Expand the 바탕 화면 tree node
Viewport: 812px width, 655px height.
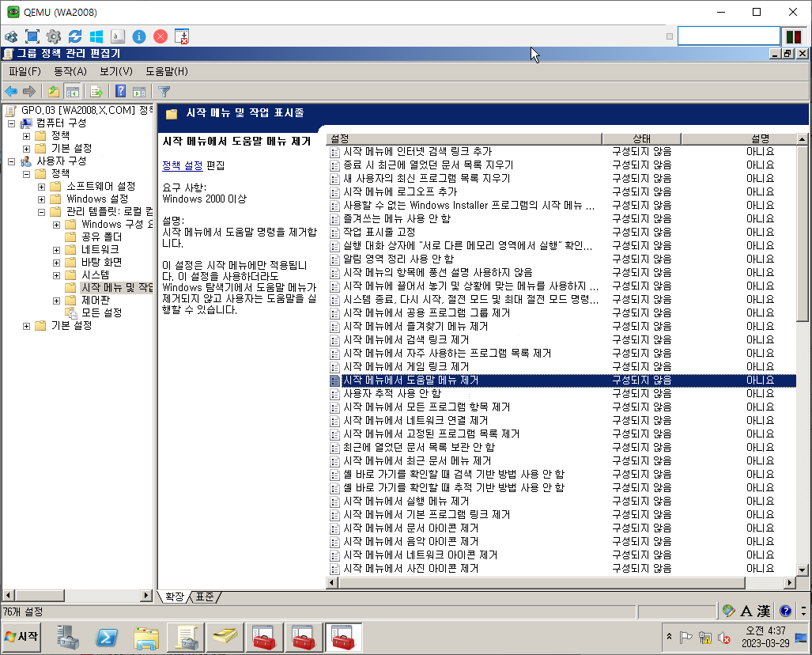point(56,263)
